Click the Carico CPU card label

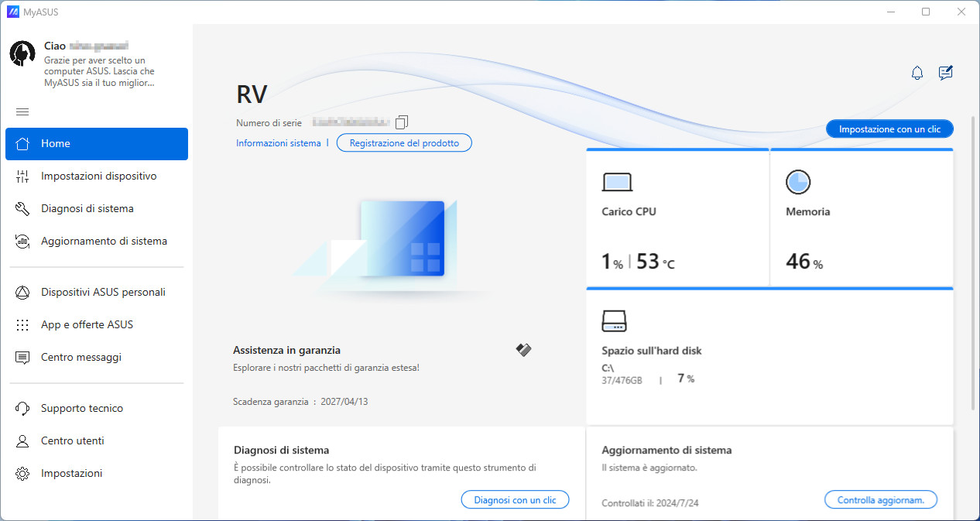point(629,211)
